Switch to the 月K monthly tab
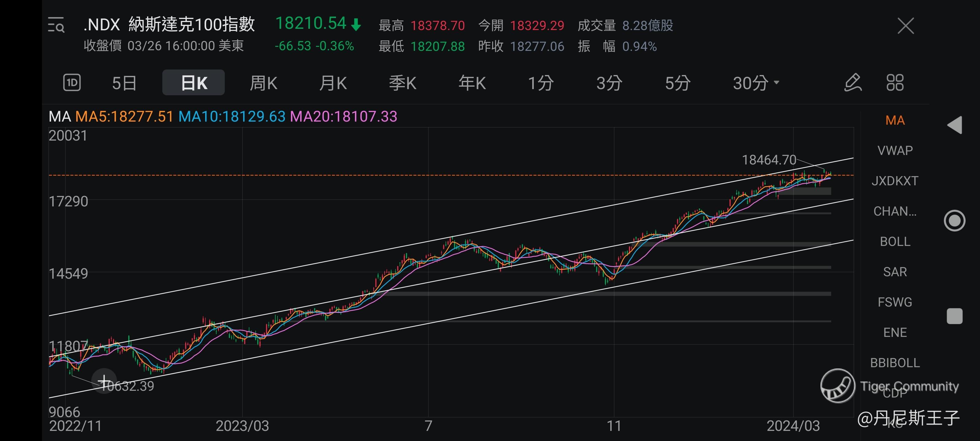Viewport: 980px width, 441px height. pos(333,83)
